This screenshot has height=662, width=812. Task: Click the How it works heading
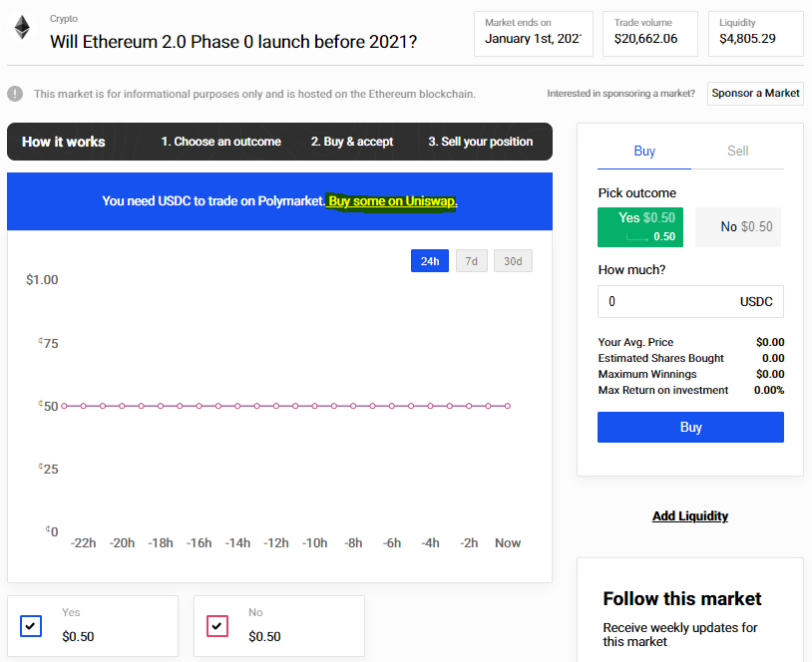click(64, 142)
